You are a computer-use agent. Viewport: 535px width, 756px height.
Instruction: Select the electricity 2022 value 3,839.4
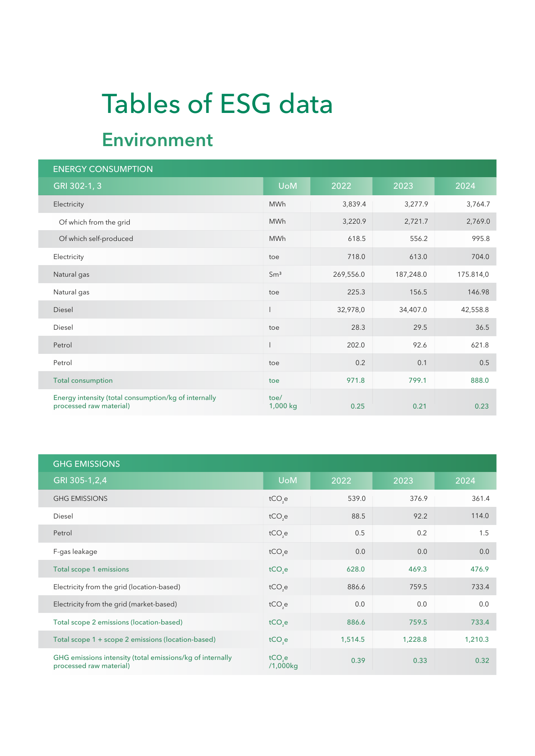(354, 204)
